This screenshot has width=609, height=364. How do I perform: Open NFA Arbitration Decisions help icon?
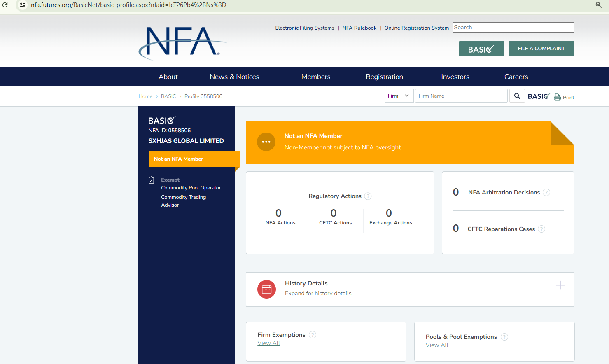[x=546, y=192]
